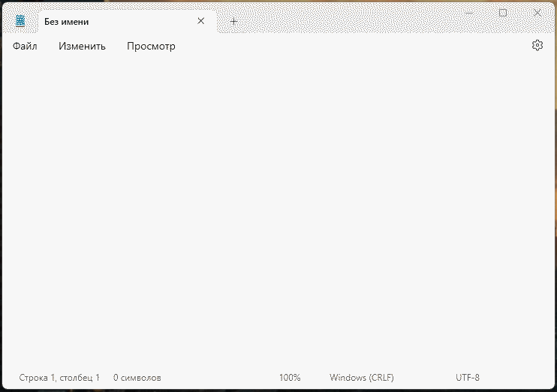Screen dimensions: 557x392
Task: Click the "0 символов" character count
Action: tap(137, 378)
